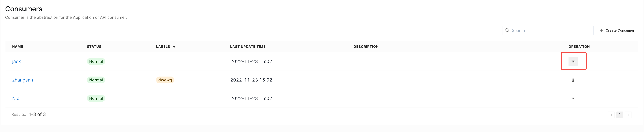The height and width of the screenshot is (132, 644).
Task: Click Normal status badge for jack
Action: [96, 61]
